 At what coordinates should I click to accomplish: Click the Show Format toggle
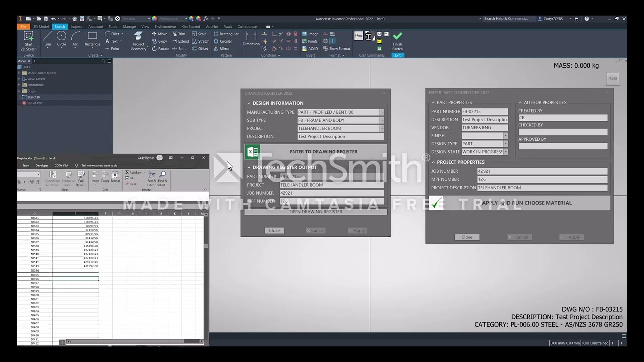[337, 49]
